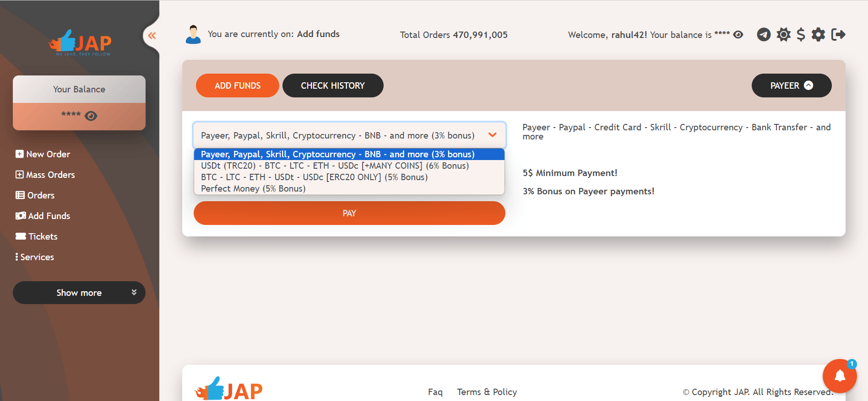Image resolution: width=868 pixels, height=401 pixels.
Task: Open the notification bell
Action: click(840, 376)
